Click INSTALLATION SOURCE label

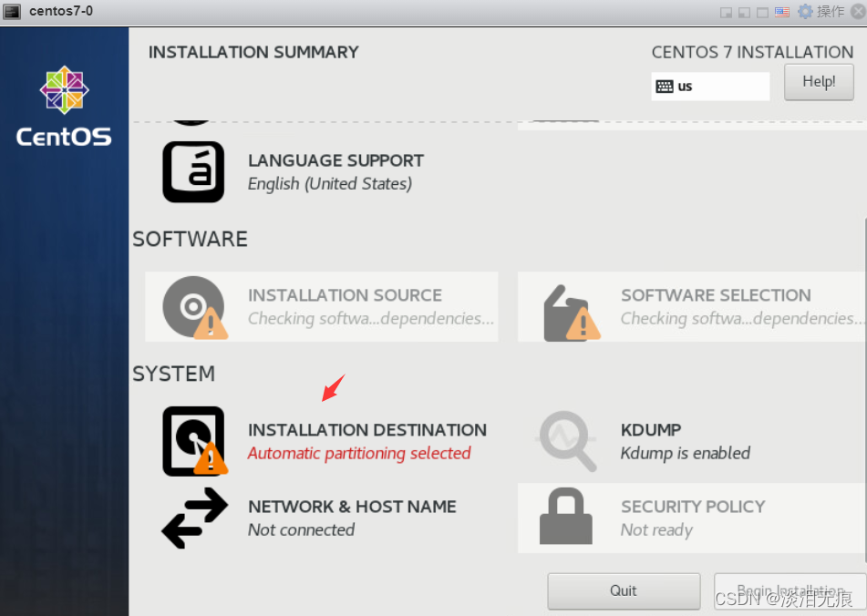pyautogui.click(x=345, y=295)
